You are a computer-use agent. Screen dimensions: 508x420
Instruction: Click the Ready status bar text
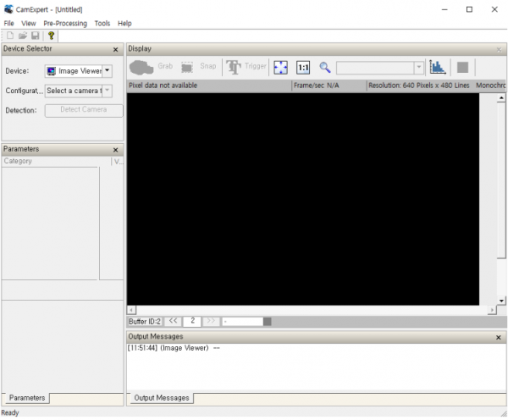pos(10,413)
